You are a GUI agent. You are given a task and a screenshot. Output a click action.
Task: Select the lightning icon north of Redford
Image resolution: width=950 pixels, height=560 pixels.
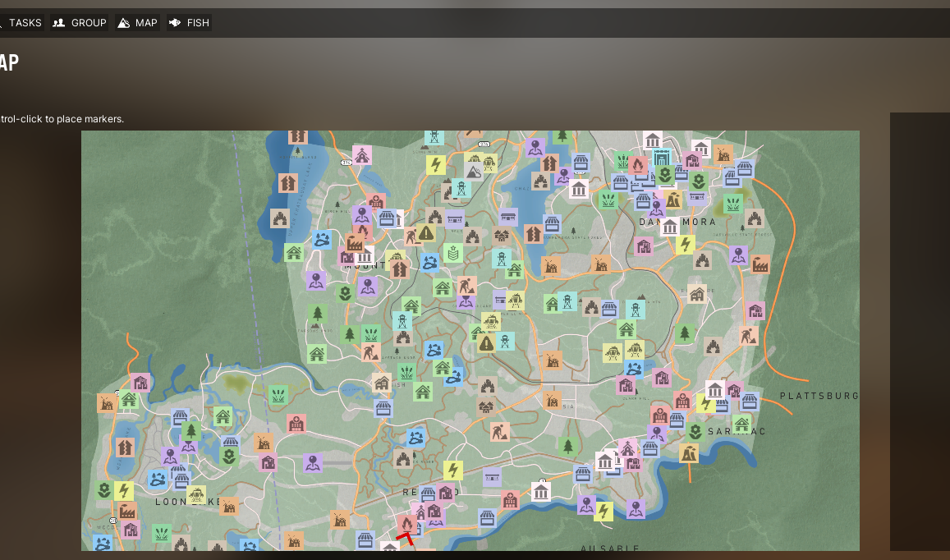point(453,470)
